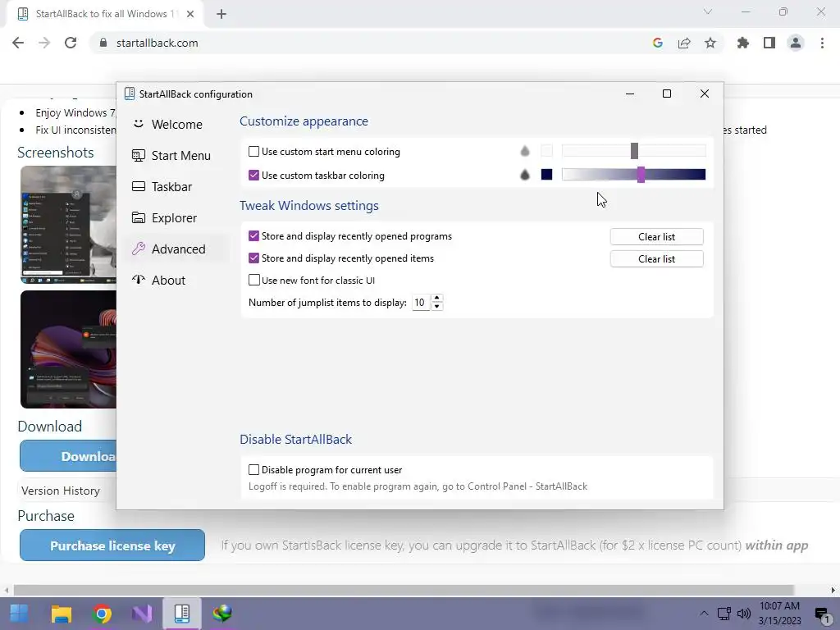Click the share page icon in address bar

(684, 43)
